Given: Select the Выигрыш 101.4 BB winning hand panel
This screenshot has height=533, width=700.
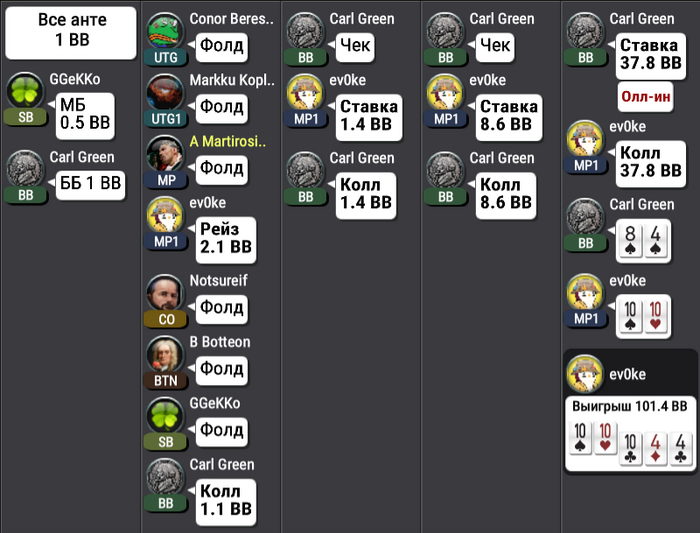Looking at the screenshot, I should (630, 433).
